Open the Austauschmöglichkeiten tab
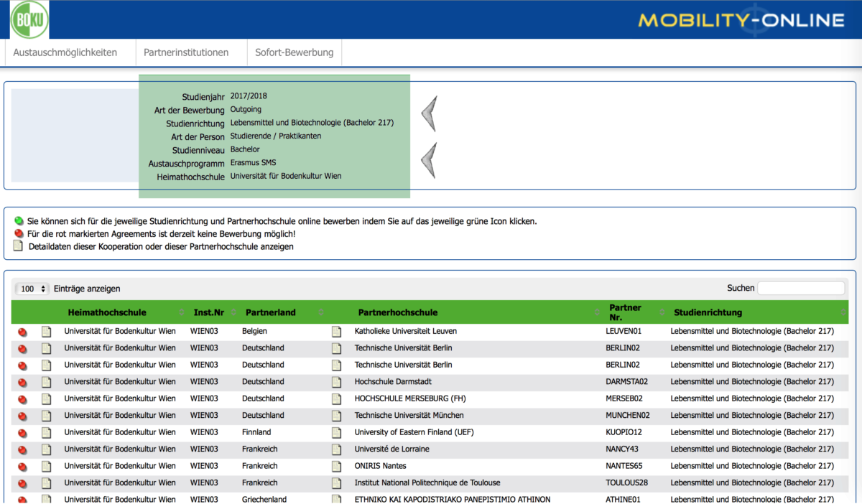Screen dimensions: 862x504 click(x=65, y=52)
